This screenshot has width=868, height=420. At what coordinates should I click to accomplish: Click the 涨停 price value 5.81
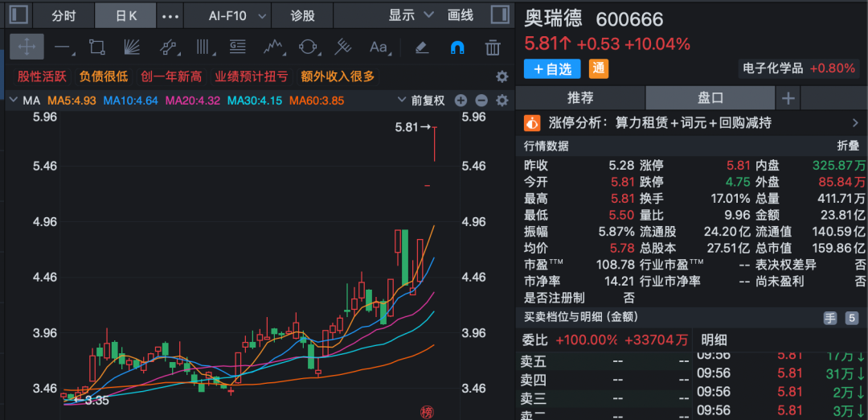739,165
